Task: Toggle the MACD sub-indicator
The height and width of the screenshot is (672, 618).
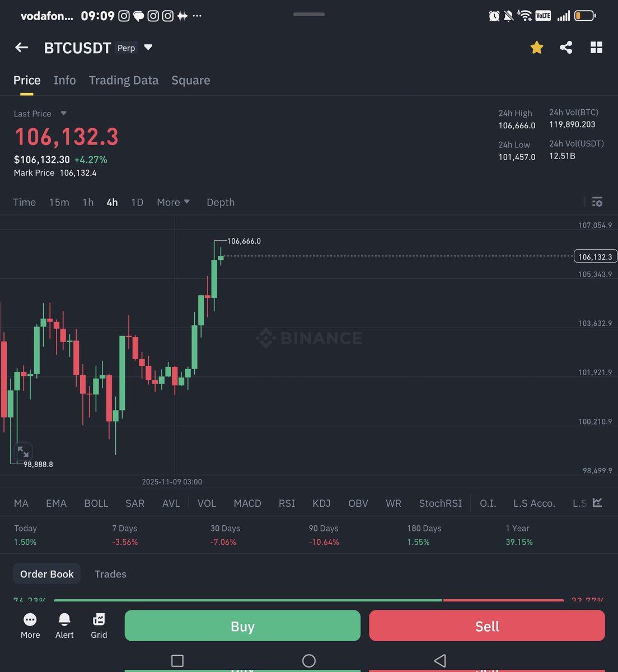Action: 247,503
